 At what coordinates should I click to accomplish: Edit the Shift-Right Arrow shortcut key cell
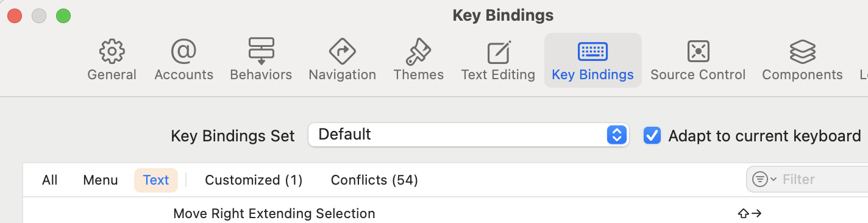(x=750, y=213)
